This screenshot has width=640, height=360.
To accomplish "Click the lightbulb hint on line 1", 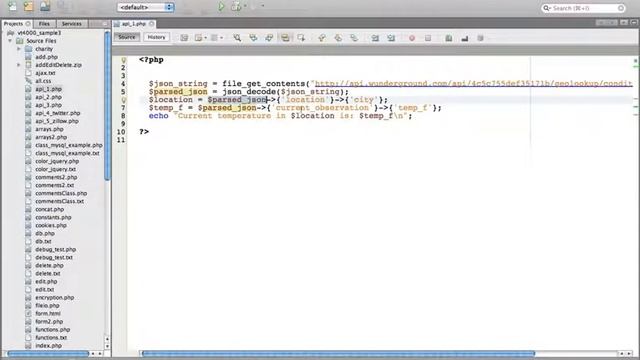I will pos(123,60).
